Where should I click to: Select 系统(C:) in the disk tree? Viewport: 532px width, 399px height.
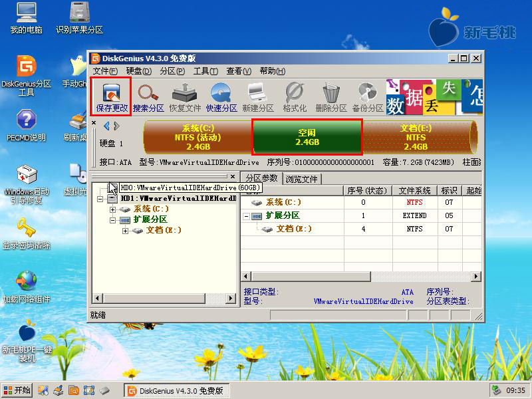(x=151, y=209)
